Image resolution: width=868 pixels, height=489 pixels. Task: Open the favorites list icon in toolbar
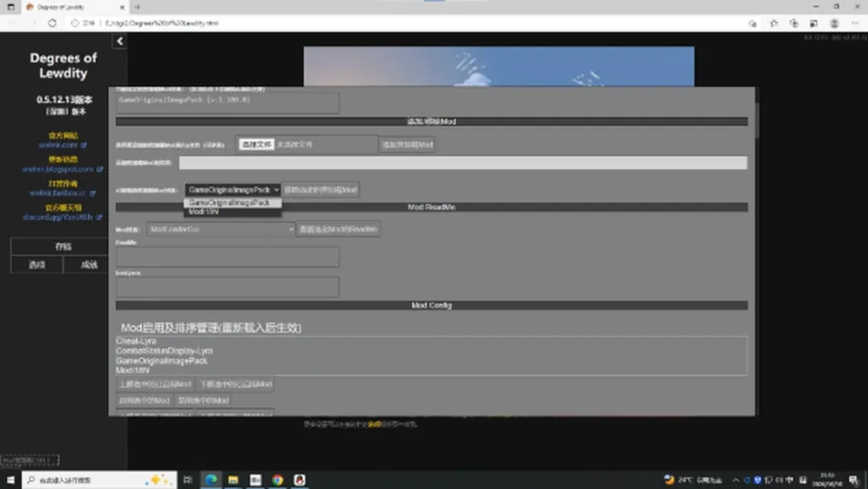tap(773, 24)
